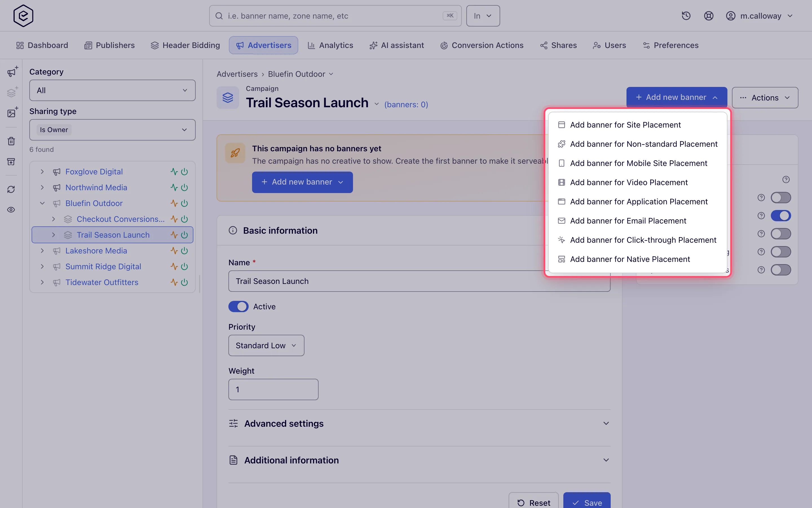Turn off the enabled blue toggle in right panel
This screenshot has width=812, height=508.
[781, 216]
